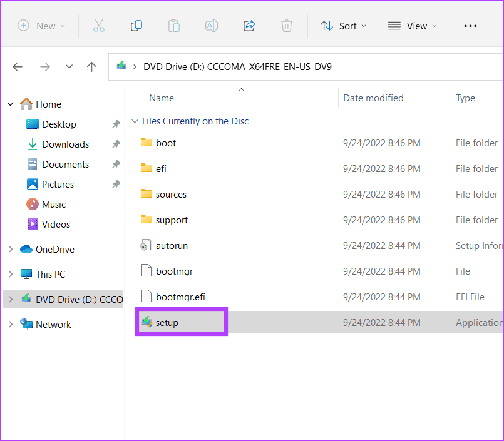Click the Copy icon in toolbar
The width and height of the screenshot is (504, 441).
tap(136, 26)
